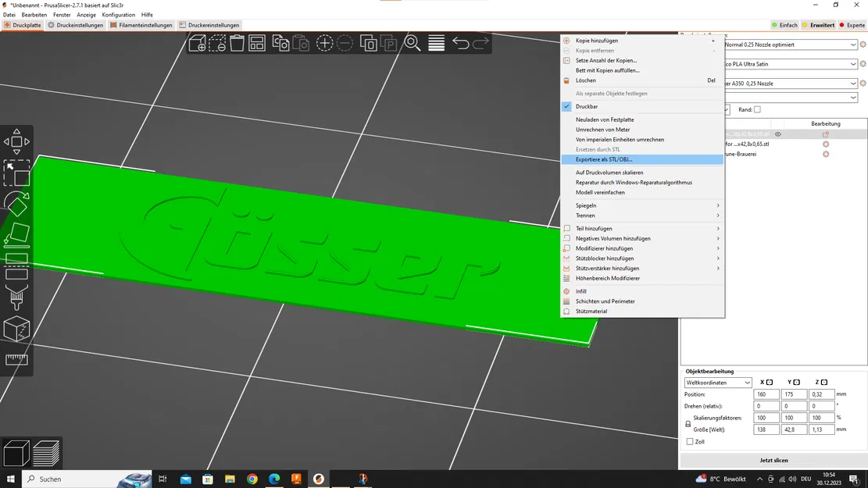The height and width of the screenshot is (488, 868).
Task: Choose Exportiere als STL/OBJ menu entry
Action: [642, 159]
